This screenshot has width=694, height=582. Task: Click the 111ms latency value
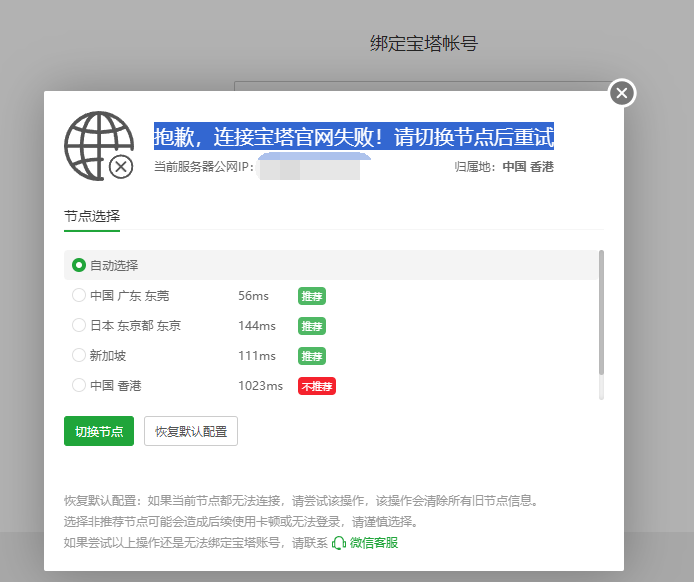[x=257, y=356]
